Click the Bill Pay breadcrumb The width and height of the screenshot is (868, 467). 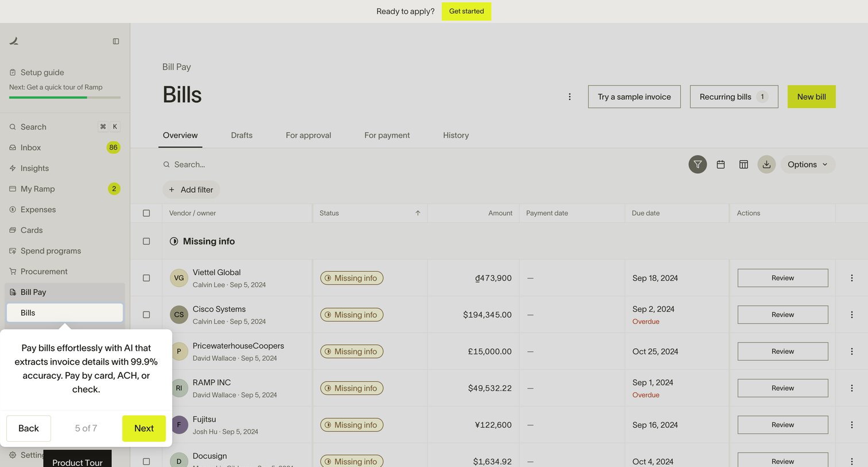[177, 67]
